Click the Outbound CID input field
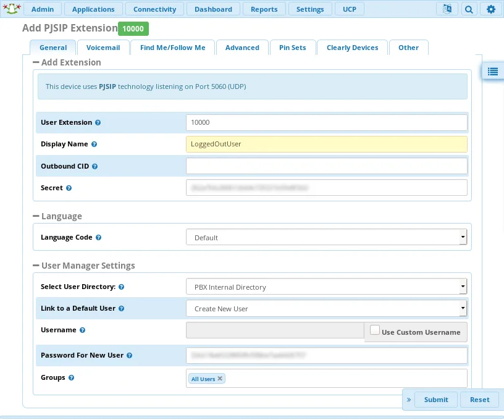This screenshot has height=420, width=504. [326, 166]
